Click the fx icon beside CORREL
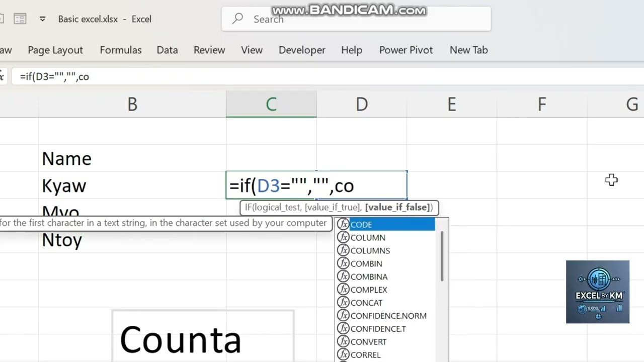This screenshot has height=362, width=644. click(343, 355)
